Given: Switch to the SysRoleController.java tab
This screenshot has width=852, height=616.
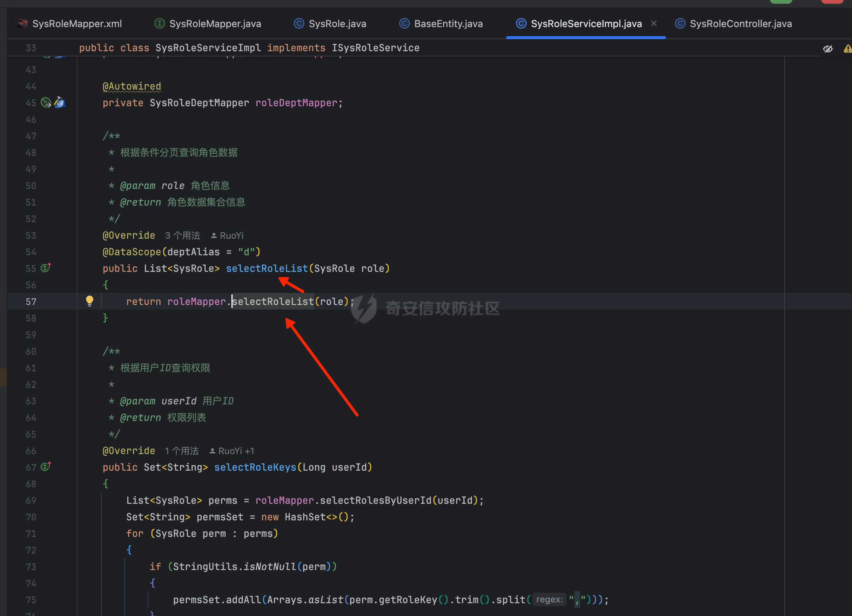Looking at the screenshot, I should (740, 24).
